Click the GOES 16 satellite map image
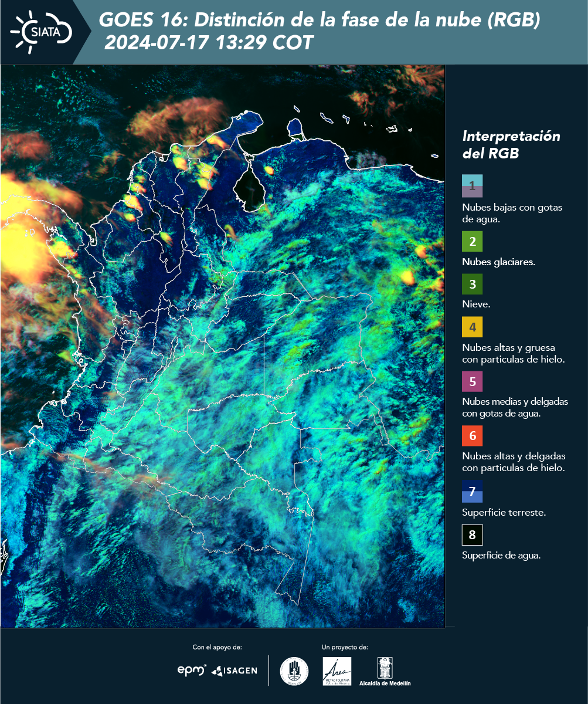The width and height of the screenshot is (588, 704). 223,346
